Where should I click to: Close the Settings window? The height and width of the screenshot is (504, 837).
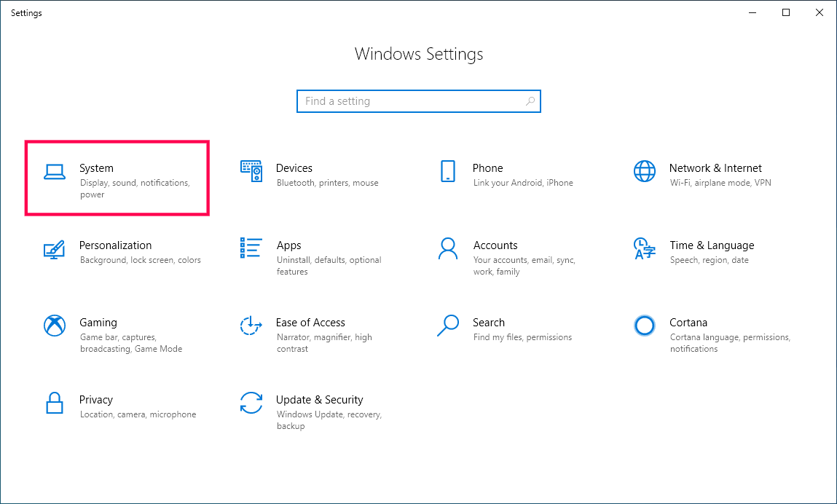pyautogui.click(x=820, y=12)
